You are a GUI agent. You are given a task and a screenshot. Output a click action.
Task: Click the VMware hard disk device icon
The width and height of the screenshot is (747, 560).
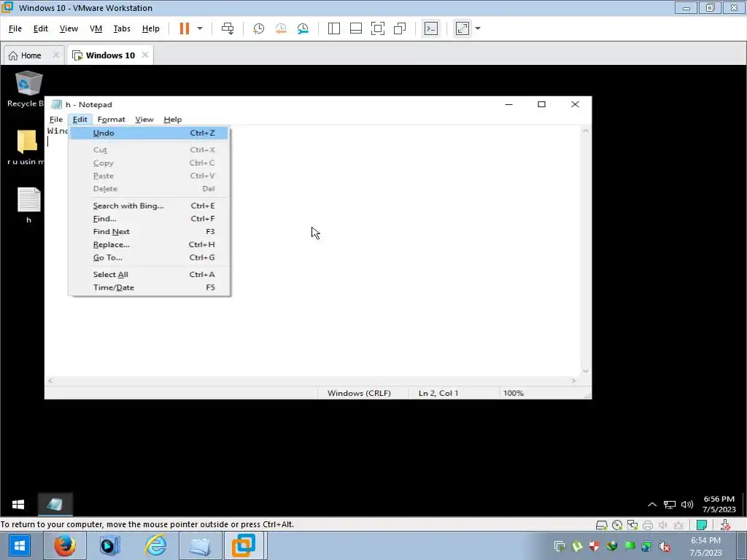pyautogui.click(x=602, y=525)
